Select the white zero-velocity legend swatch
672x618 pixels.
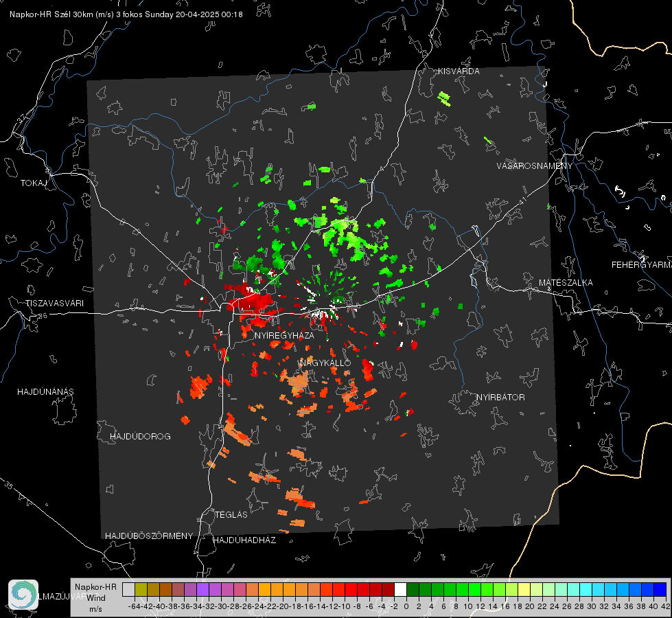pos(400,589)
